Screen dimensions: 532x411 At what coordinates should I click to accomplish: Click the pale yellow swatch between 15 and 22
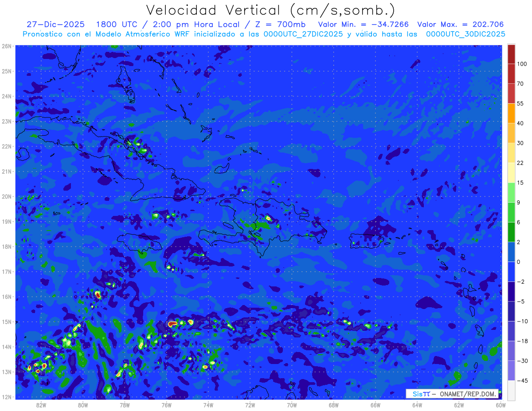511,172
